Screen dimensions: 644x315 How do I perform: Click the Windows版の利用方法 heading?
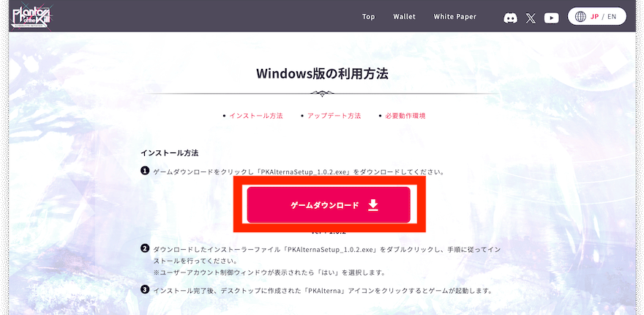(322, 74)
